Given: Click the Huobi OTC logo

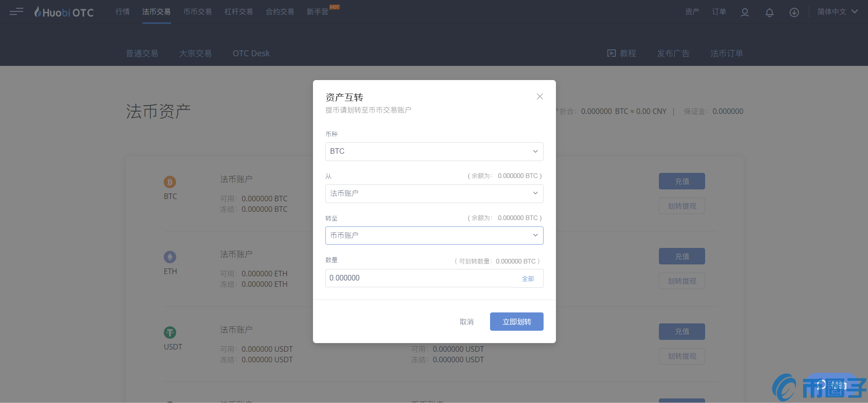Looking at the screenshot, I should (64, 12).
